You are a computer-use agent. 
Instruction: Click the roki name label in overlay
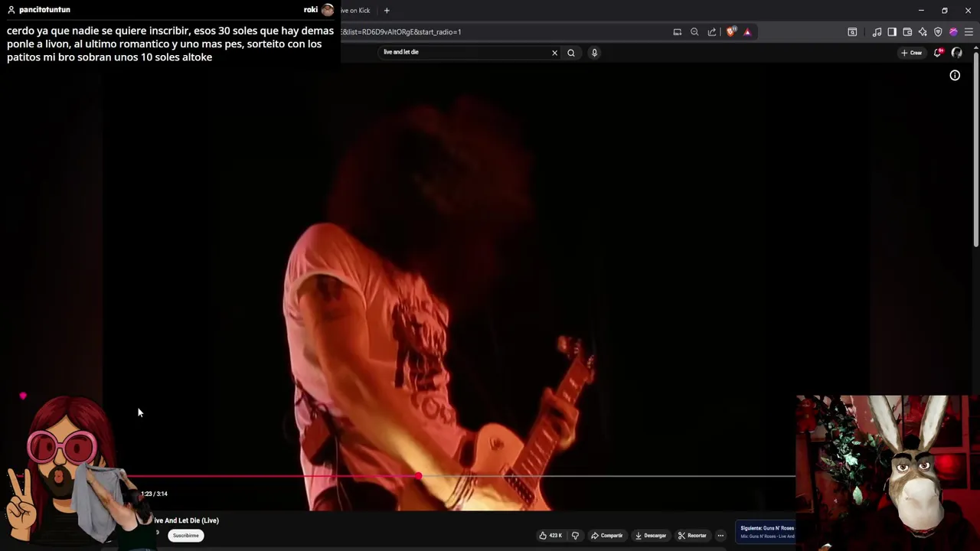310,10
